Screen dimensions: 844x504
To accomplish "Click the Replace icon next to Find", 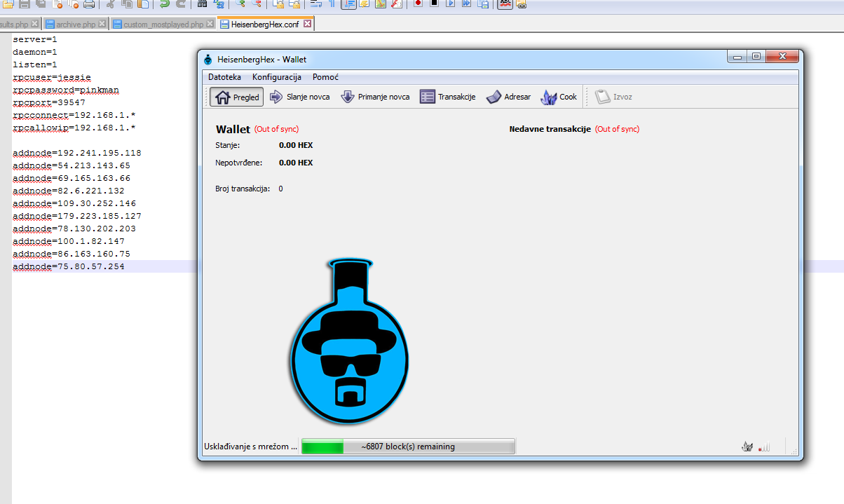I will [219, 5].
